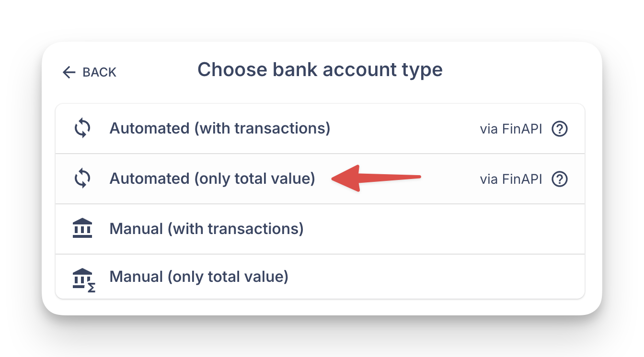644x357 pixels.
Task: Click "via FinAPI" on the Automated (only total value) row
Action: tap(511, 179)
